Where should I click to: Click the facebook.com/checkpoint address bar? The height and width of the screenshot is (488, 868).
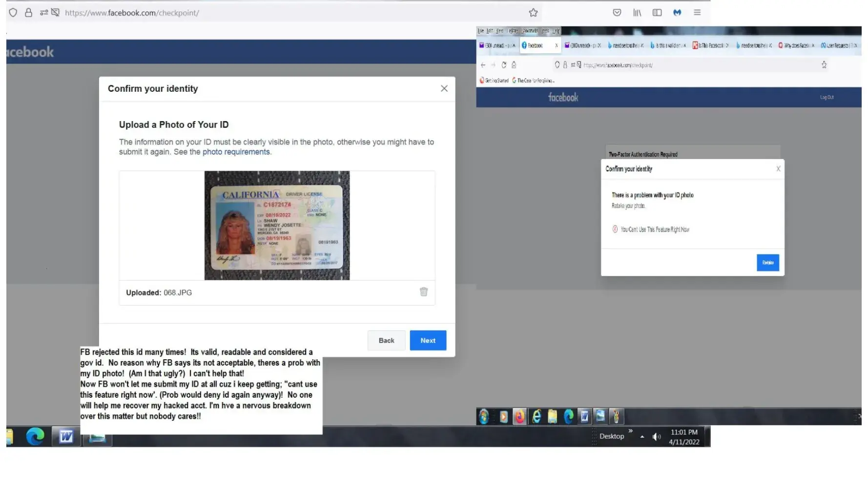pyautogui.click(x=293, y=13)
